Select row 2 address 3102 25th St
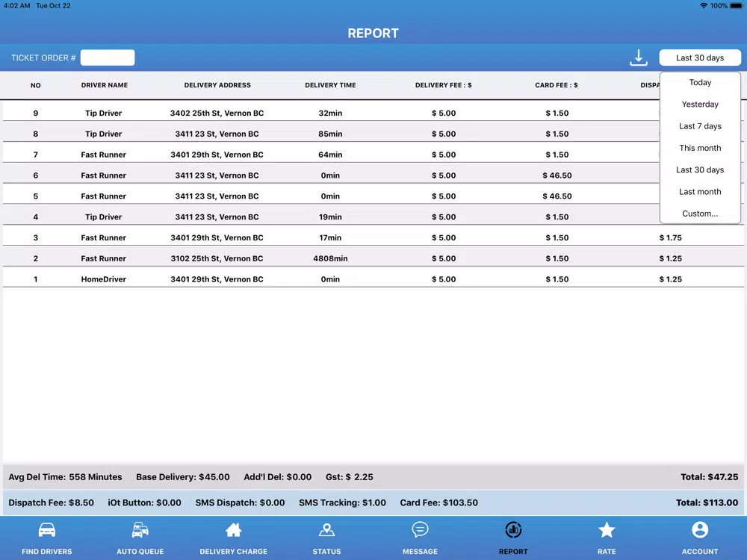This screenshot has width=747, height=560. (217, 258)
